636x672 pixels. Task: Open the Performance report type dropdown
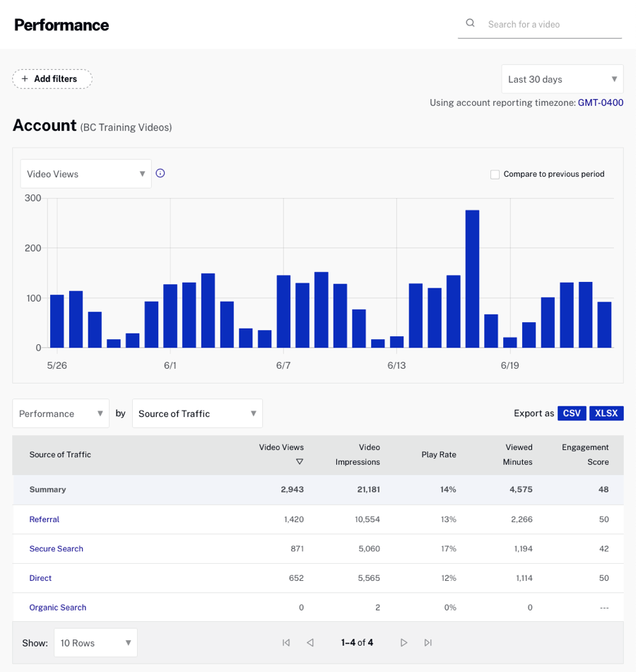[x=60, y=413]
